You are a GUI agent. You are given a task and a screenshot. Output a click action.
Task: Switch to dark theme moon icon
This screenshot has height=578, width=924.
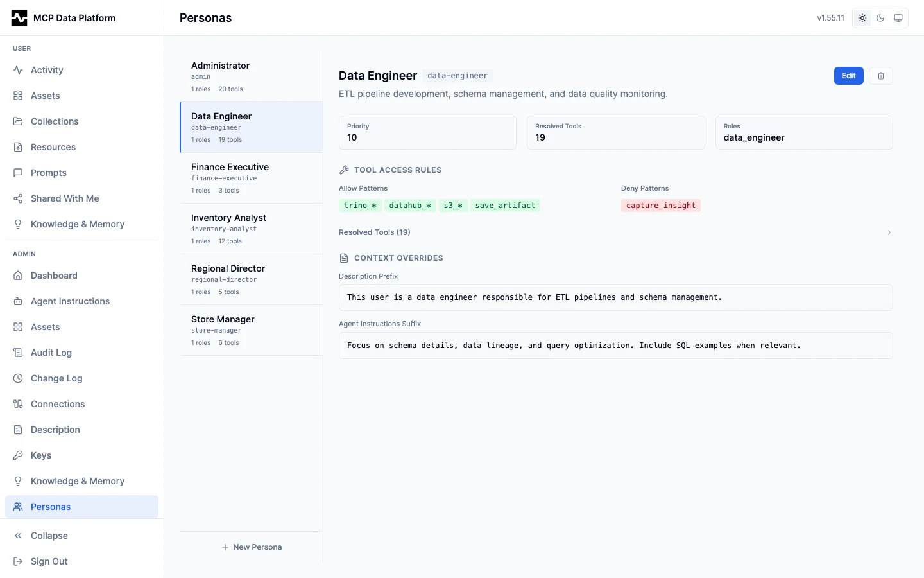point(880,18)
